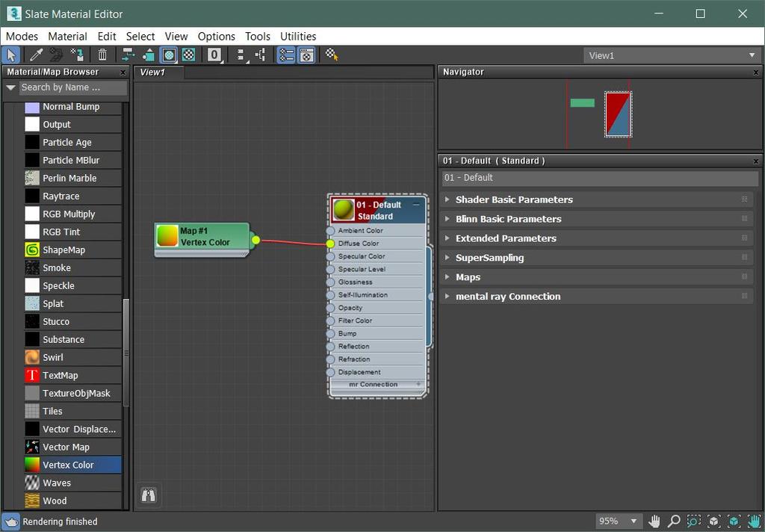Open the Tools menu
The image size is (765, 532).
click(x=258, y=37)
